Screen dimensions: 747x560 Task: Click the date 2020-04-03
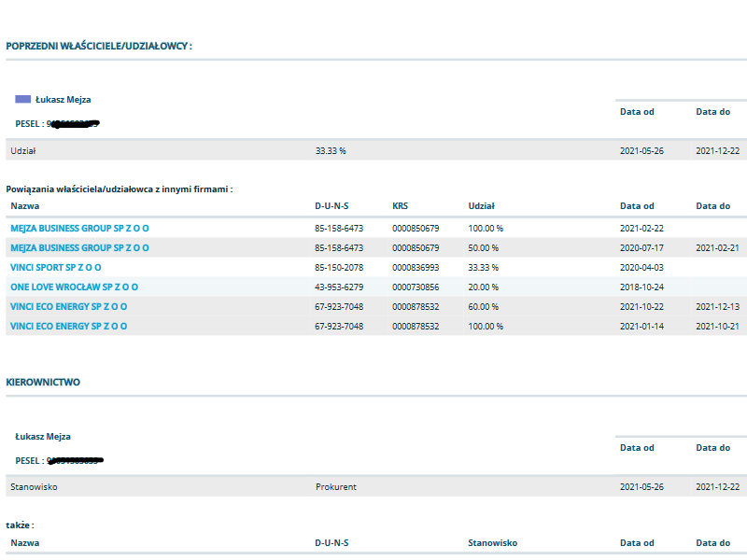[641, 268]
